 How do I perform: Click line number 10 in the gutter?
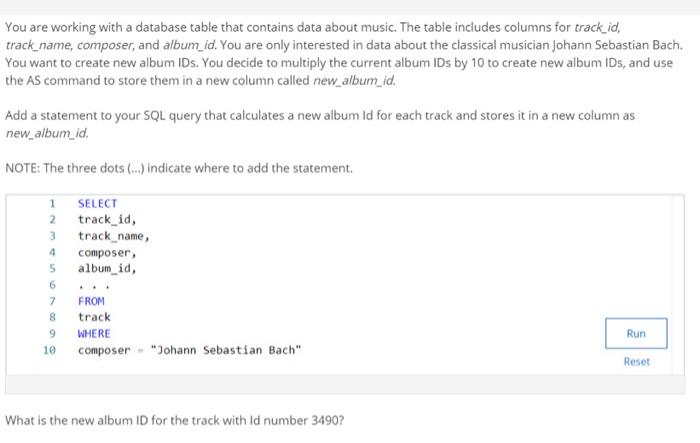[x=49, y=350]
